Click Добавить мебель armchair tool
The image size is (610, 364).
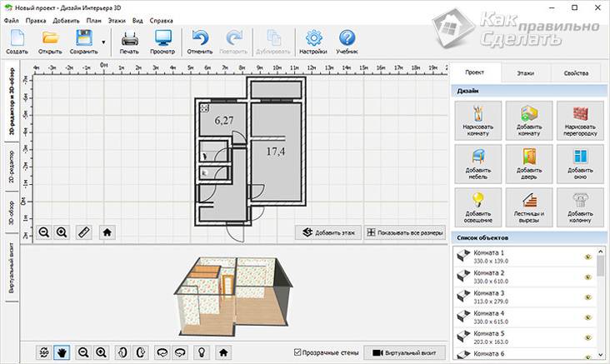tap(478, 164)
